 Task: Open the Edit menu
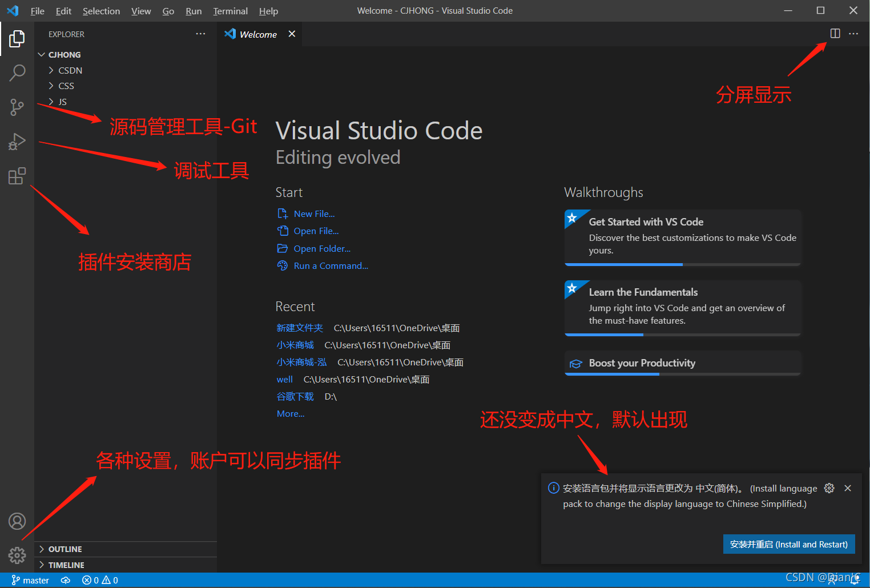pyautogui.click(x=63, y=11)
